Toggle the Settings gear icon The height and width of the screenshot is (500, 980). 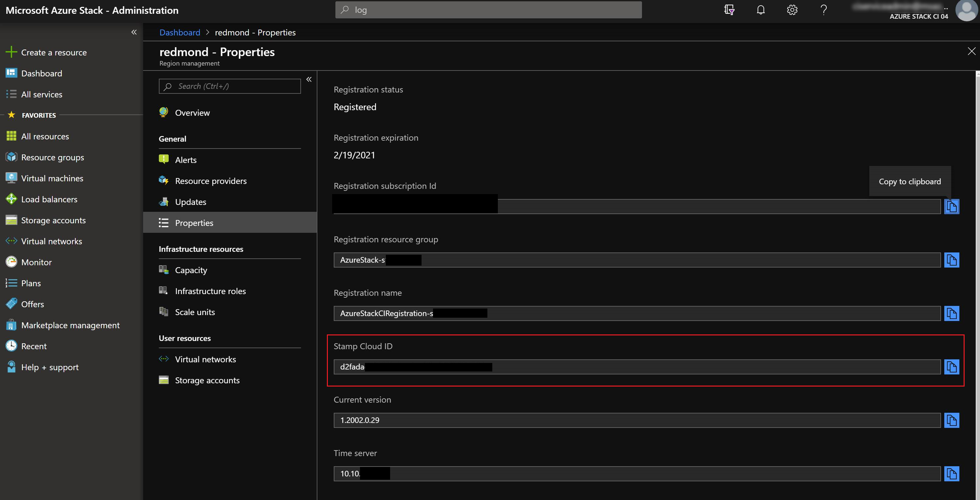[792, 10]
